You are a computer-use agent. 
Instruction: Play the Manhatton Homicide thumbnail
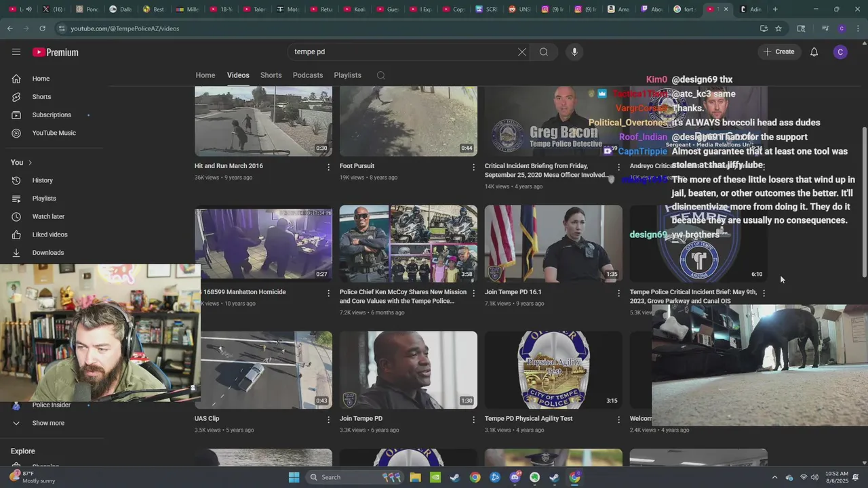[x=263, y=243]
